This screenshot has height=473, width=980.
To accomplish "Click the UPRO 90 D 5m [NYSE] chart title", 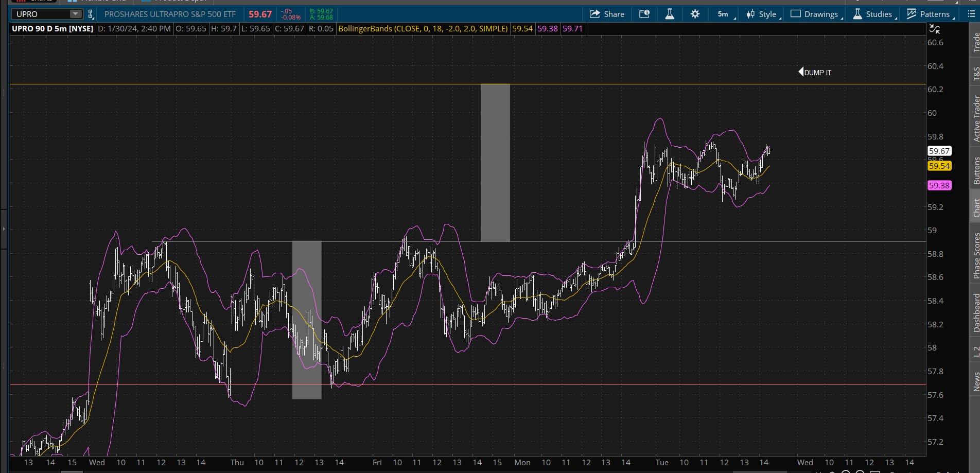I will [x=52, y=29].
